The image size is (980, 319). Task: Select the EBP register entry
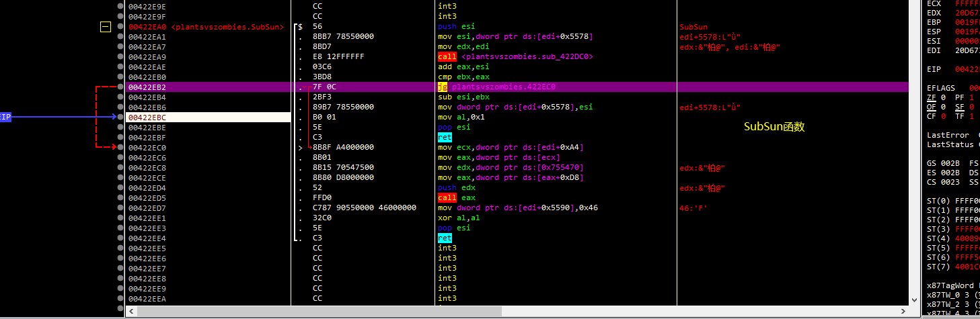[953, 22]
